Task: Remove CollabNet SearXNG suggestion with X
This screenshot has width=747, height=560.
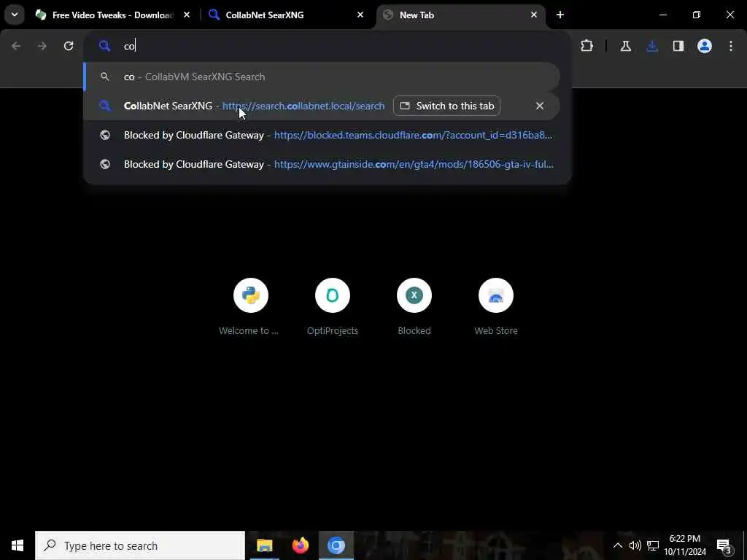Action: 539,106
